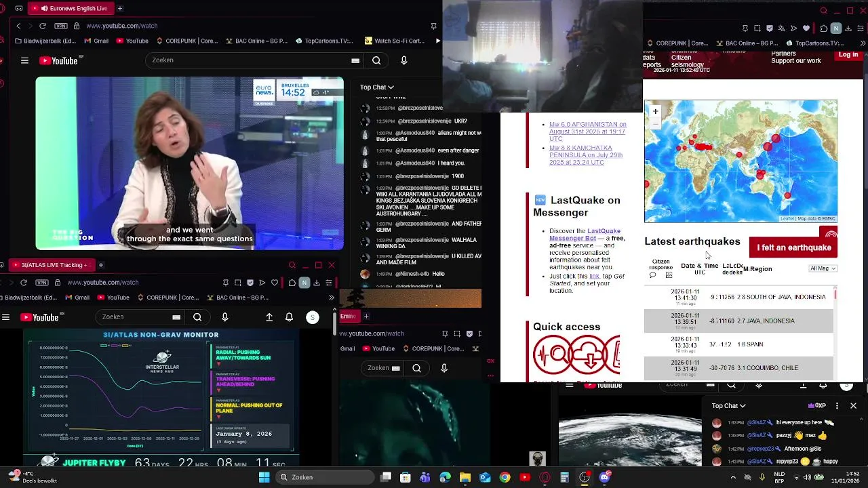This screenshot has width=868, height=488.
Task: Toggle VPN badge in 3I/ATLAS window
Action: click(x=43, y=282)
